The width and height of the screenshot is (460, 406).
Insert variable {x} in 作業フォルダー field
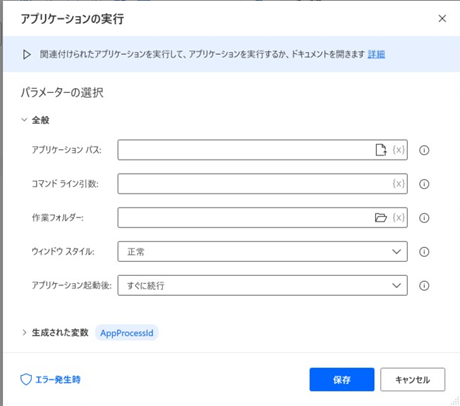tap(399, 218)
